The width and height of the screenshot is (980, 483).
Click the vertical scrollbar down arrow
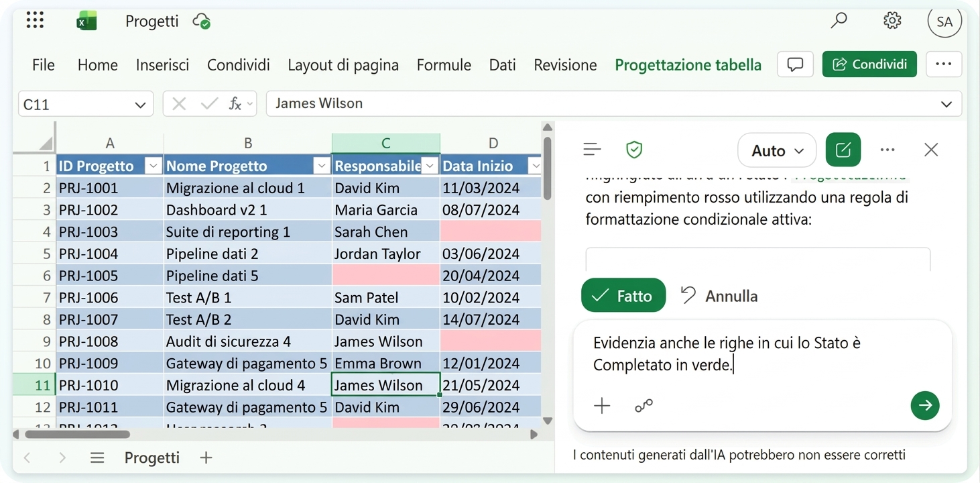[547, 421]
